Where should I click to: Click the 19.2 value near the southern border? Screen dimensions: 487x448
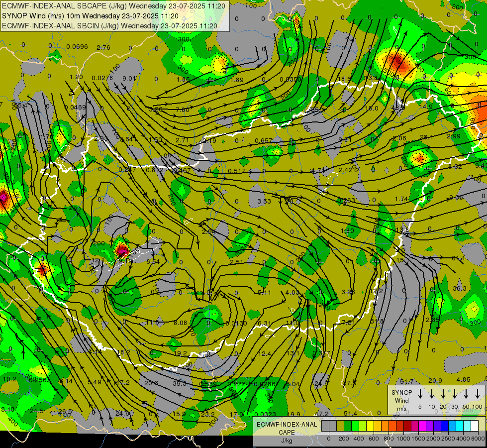point(181,353)
